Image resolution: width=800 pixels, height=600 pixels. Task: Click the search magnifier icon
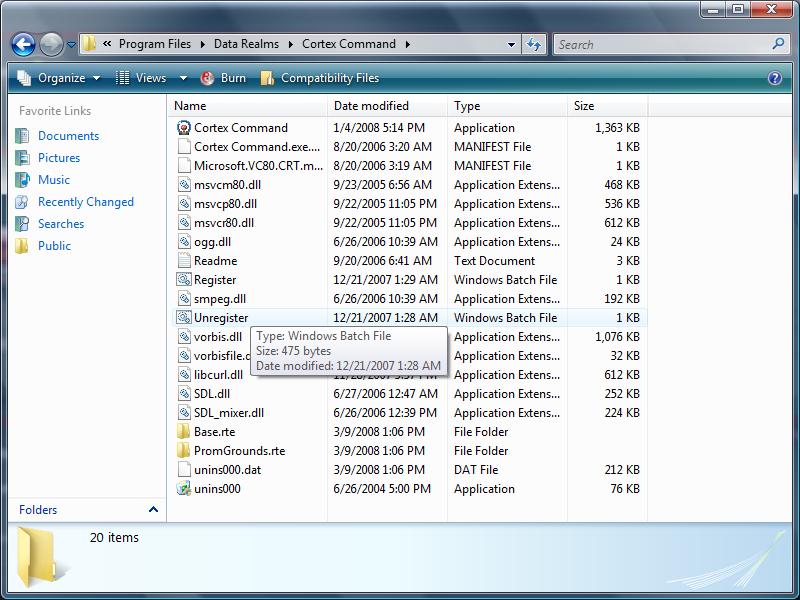click(779, 44)
